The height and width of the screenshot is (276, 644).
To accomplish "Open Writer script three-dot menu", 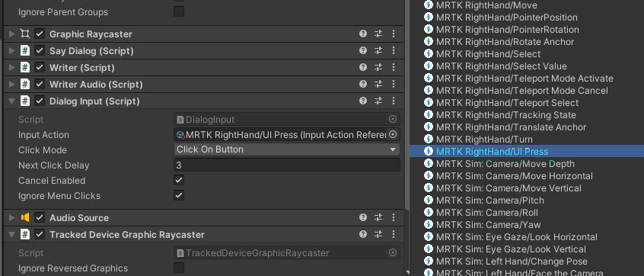I will click(394, 67).
